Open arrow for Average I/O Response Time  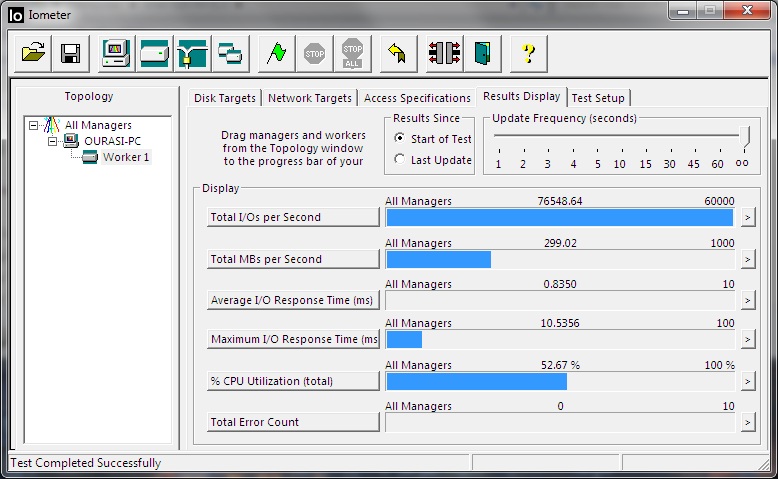(x=748, y=300)
